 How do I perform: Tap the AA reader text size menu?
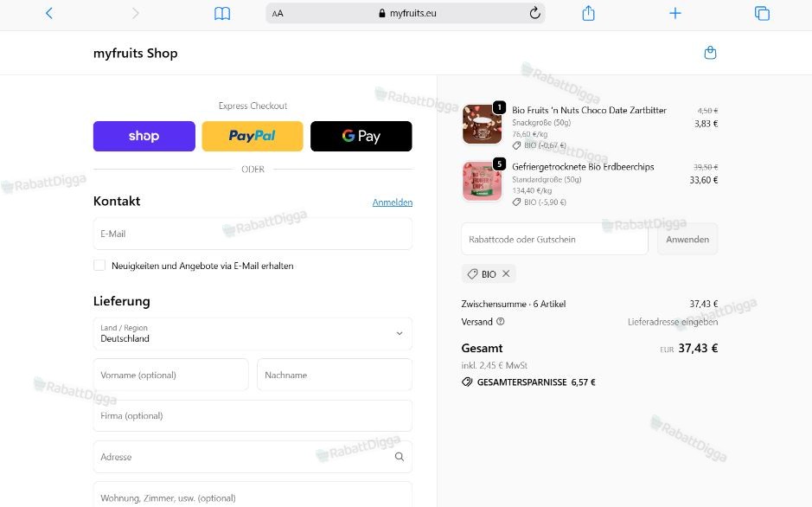click(278, 13)
